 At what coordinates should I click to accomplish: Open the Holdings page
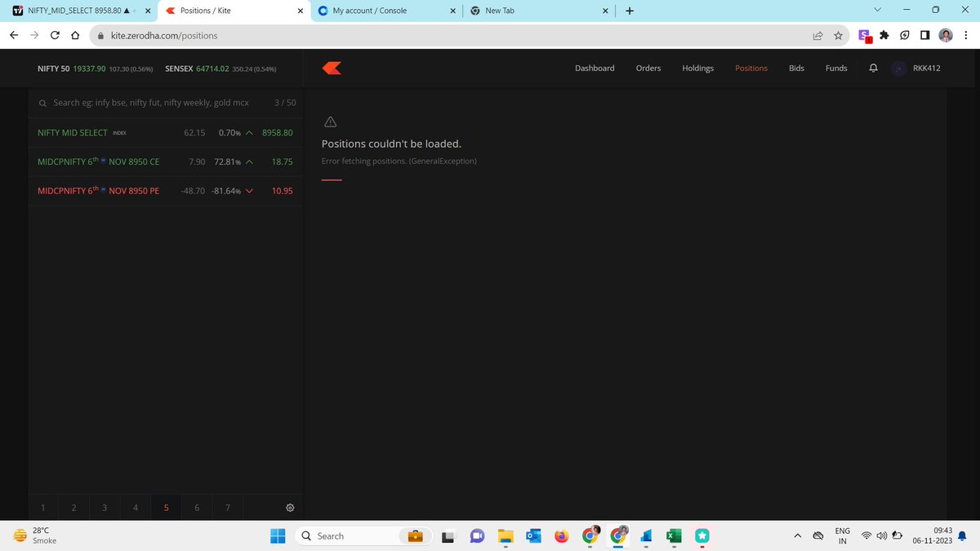click(x=698, y=69)
